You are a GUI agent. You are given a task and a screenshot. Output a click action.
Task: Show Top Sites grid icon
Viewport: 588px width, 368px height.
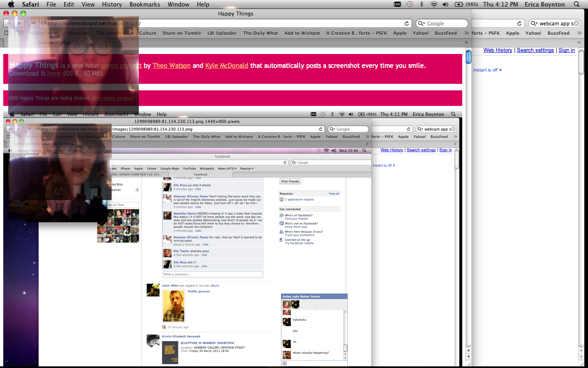coord(20,33)
